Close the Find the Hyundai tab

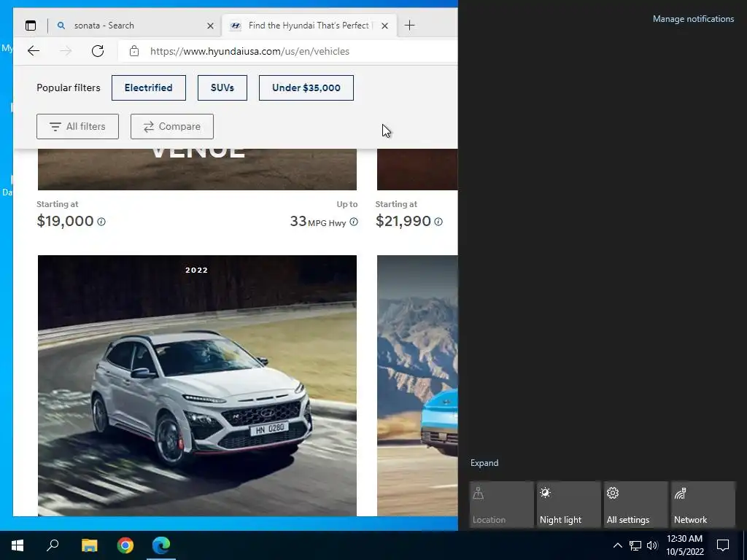tap(385, 26)
